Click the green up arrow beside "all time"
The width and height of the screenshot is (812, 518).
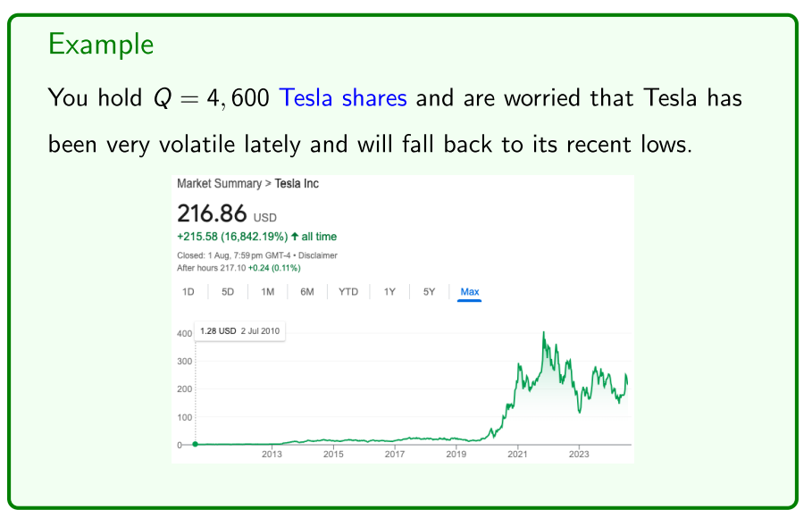pos(295,237)
